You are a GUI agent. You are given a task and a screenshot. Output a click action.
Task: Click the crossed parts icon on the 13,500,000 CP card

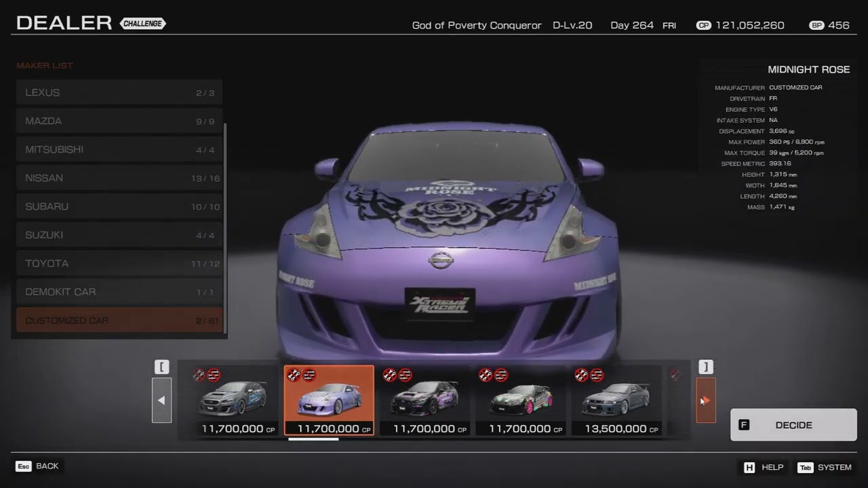(597, 375)
